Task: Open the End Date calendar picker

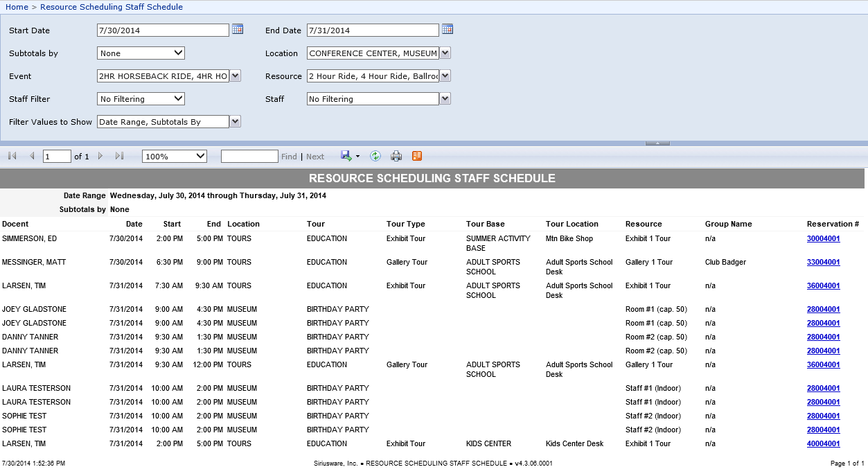Action: (448, 29)
